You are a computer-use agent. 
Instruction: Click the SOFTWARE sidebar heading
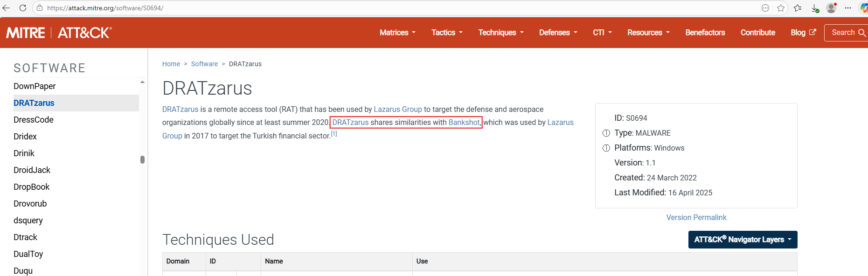coord(49,68)
